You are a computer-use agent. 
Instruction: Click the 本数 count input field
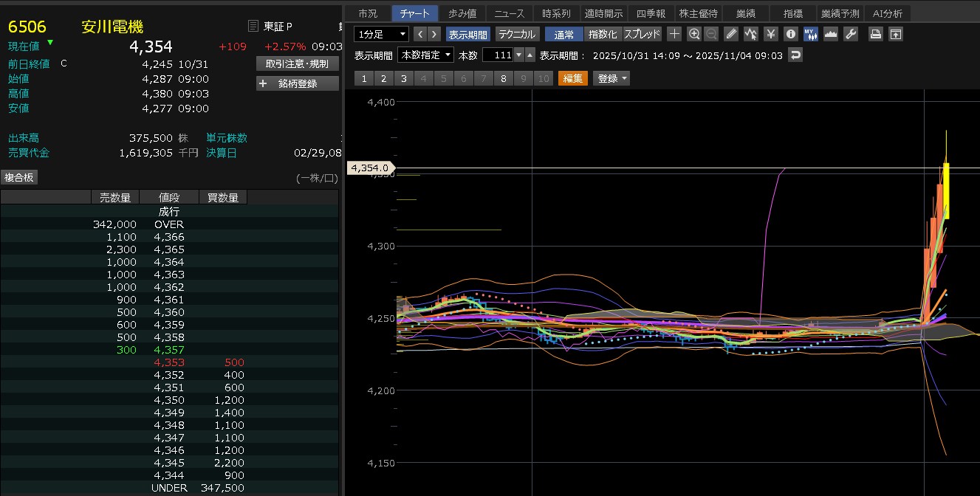pyautogui.click(x=497, y=55)
